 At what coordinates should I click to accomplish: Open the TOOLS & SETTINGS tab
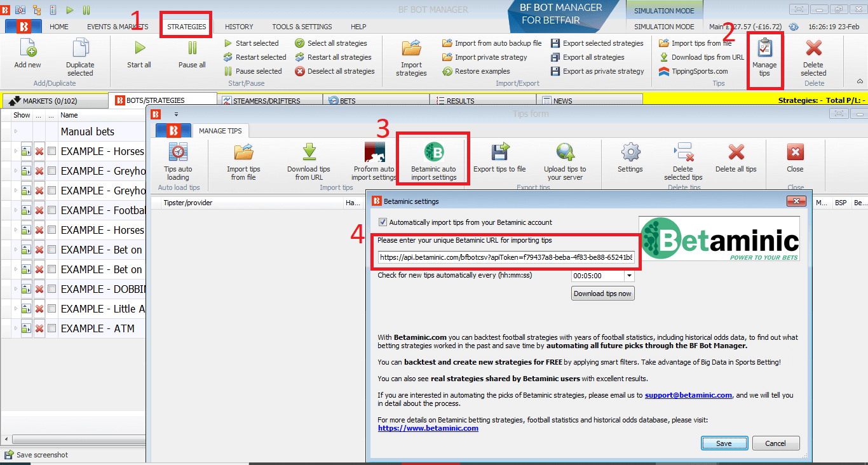tap(302, 27)
